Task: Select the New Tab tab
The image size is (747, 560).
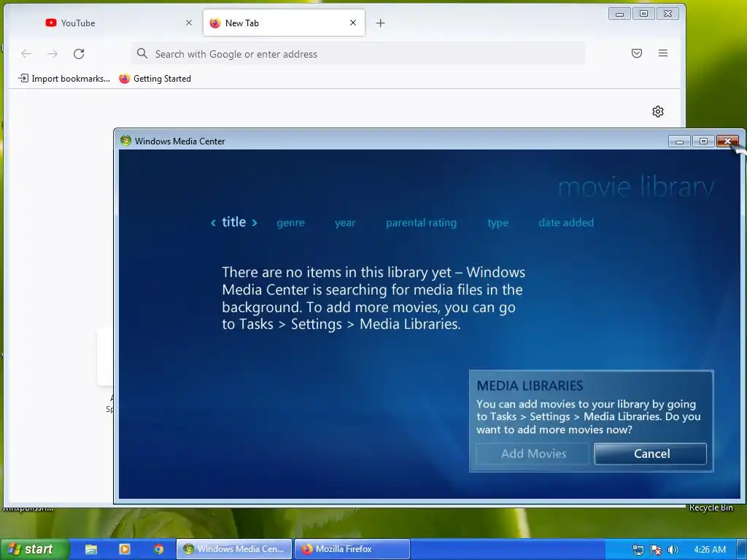Action: coord(284,23)
